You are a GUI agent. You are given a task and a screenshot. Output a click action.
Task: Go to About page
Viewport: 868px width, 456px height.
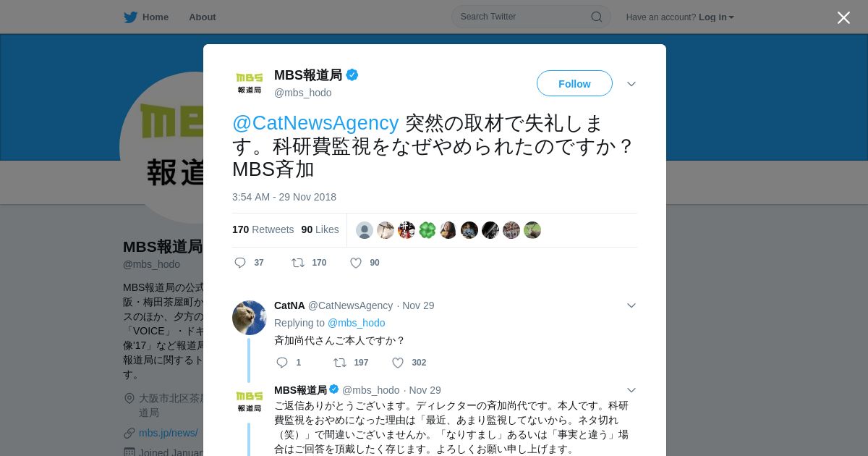[203, 17]
